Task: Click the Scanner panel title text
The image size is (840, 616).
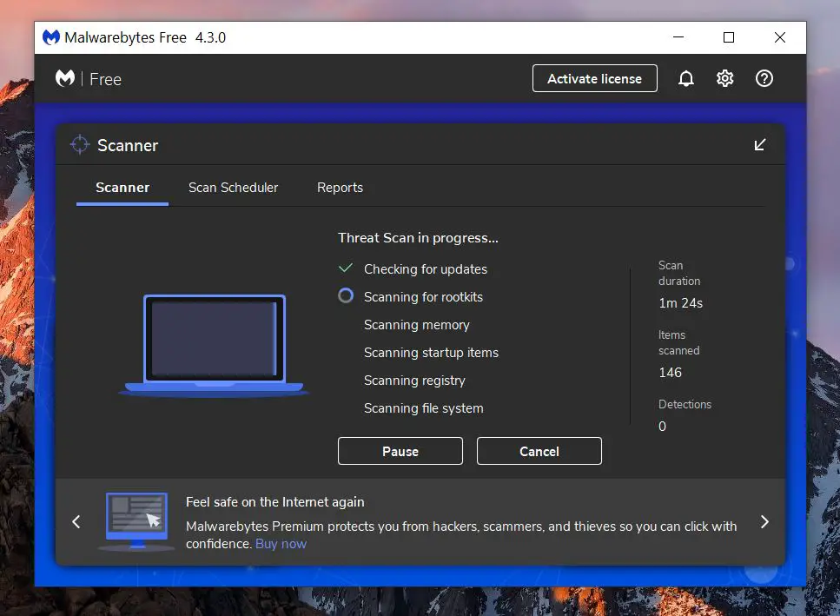Action: click(x=128, y=146)
